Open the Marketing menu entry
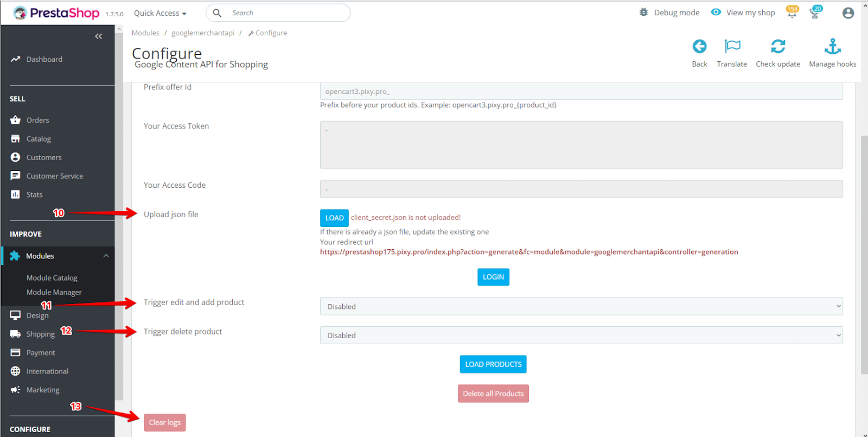 (x=43, y=390)
